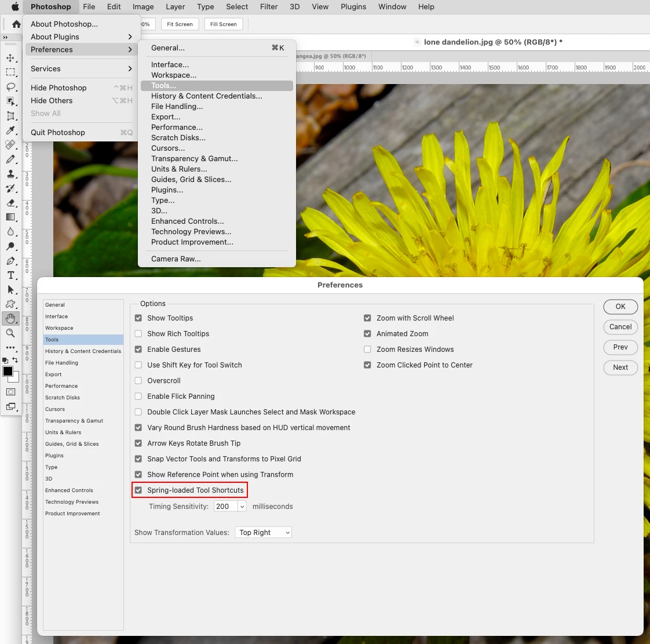Toggle Quick Mask mode icon

(x=10, y=392)
